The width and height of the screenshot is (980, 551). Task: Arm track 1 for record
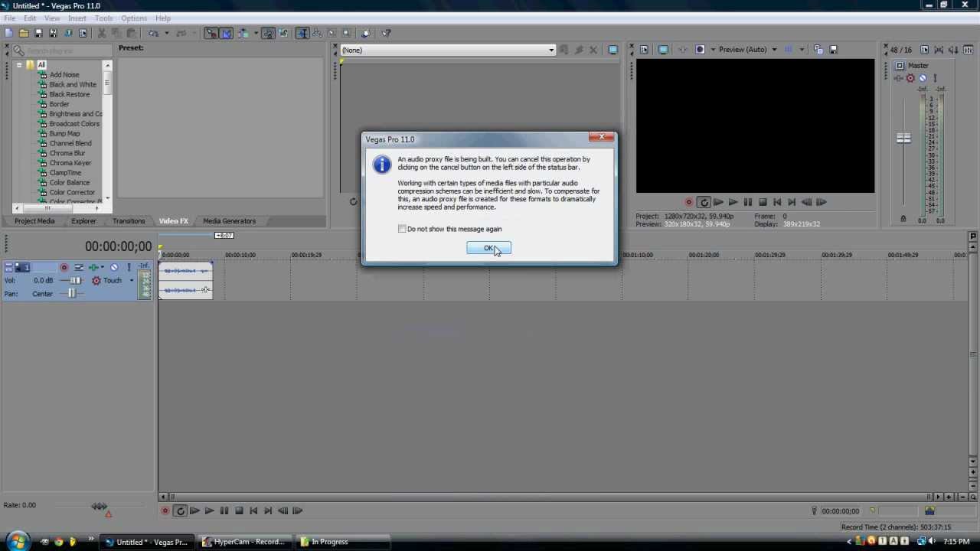point(64,267)
